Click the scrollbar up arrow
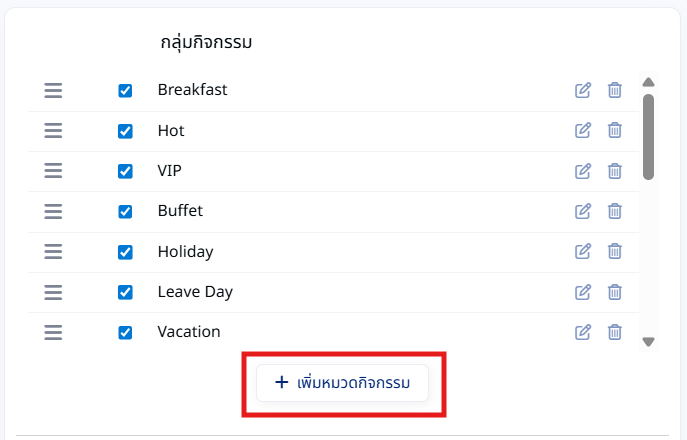687x440 pixels. click(648, 82)
